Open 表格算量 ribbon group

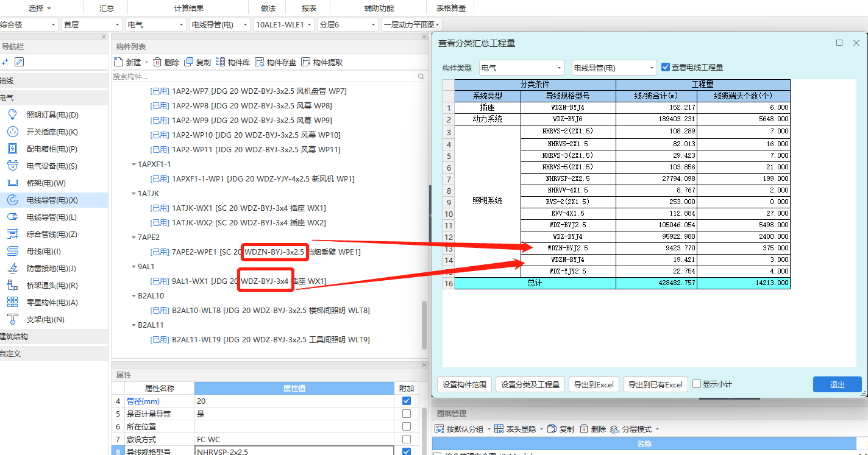[451, 8]
